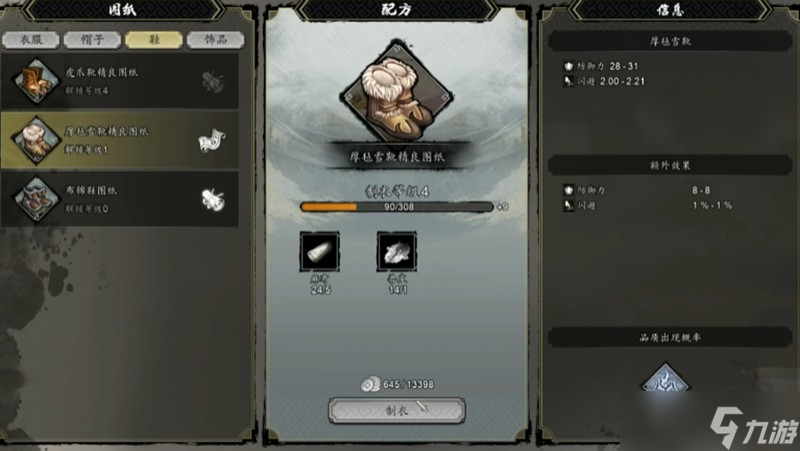
Task: Select the 麻布 cloth material icon
Action: (319, 251)
